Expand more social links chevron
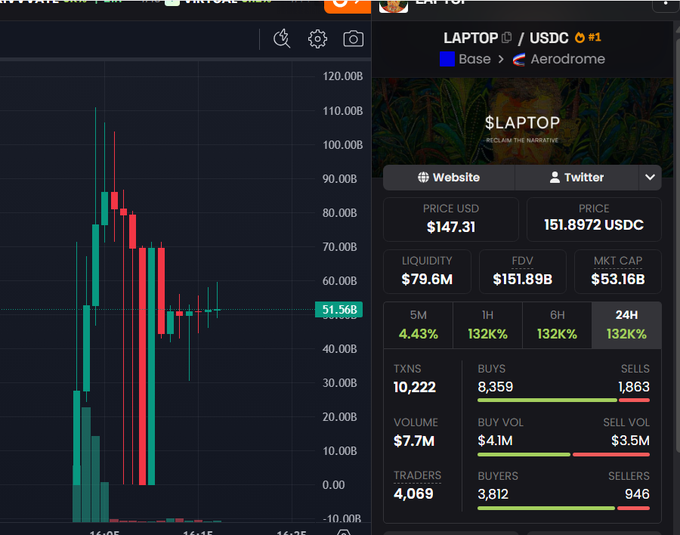680x535 pixels. coord(650,177)
